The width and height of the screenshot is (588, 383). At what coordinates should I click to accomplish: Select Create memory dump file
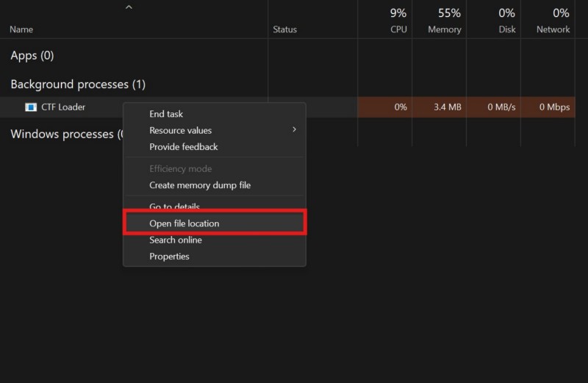(200, 185)
